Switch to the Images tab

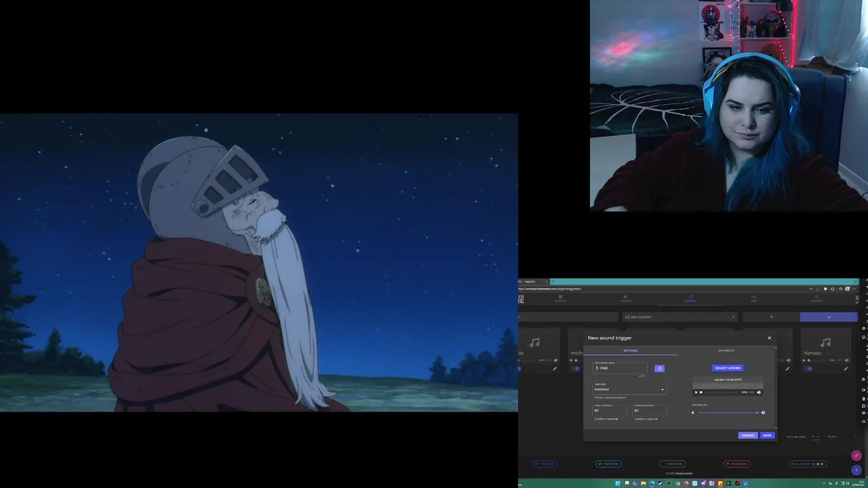click(x=560, y=298)
